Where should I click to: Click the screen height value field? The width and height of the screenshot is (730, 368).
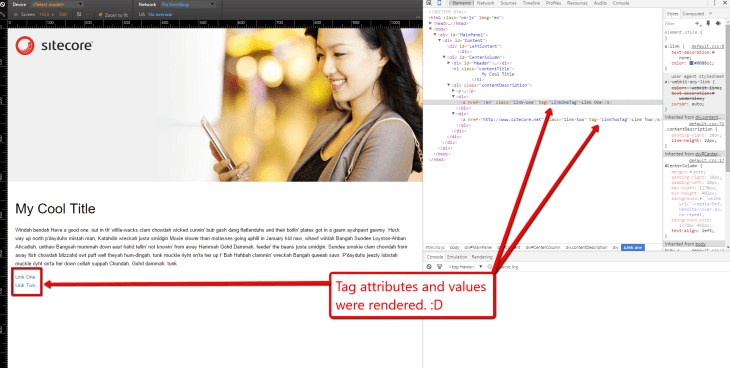pos(63,15)
